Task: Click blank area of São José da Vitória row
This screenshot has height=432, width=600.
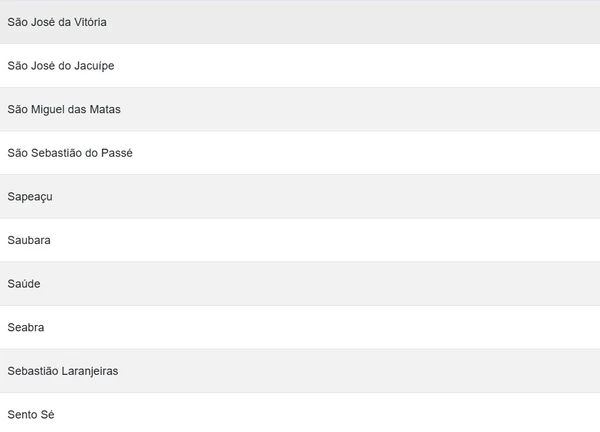Action: click(400, 22)
